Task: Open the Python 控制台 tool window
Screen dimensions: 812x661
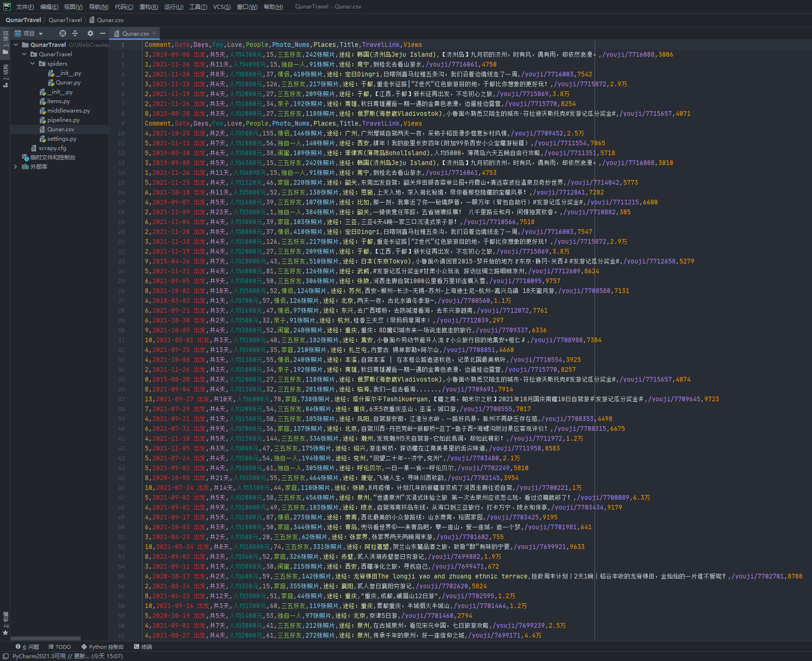Action: [103, 646]
